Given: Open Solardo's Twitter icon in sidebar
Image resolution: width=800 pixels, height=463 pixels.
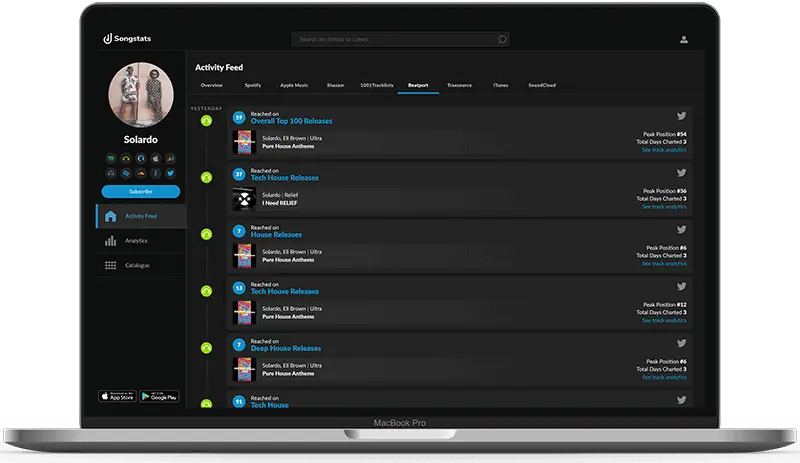Looking at the screenshot, I should coord(170,173).
